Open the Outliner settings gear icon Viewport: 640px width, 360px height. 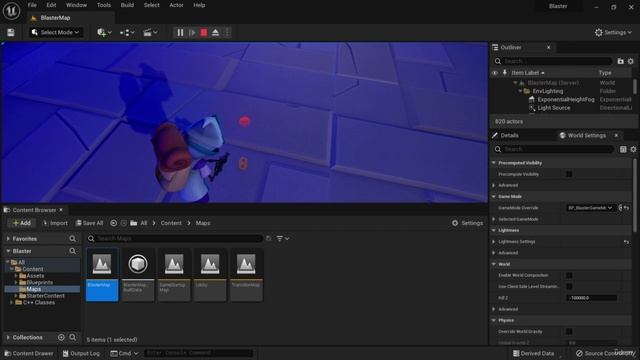click(x=631, y=61)
